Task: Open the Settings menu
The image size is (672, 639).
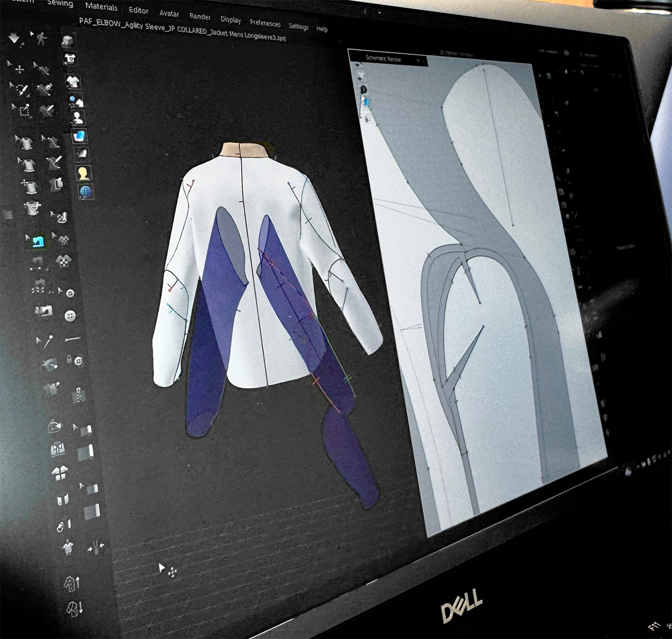Action: pyautogui.click(x=298, y=26)
